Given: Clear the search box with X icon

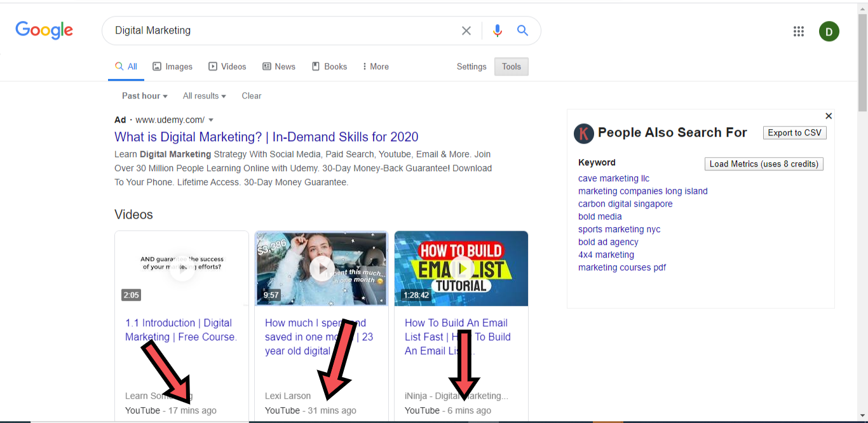Looking at the screenshot, I should pyautogui.click(x=466, y=31).
